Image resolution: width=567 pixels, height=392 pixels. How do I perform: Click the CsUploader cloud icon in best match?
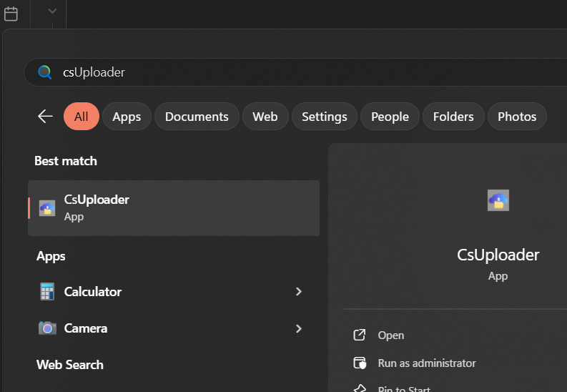pos(47,208)
